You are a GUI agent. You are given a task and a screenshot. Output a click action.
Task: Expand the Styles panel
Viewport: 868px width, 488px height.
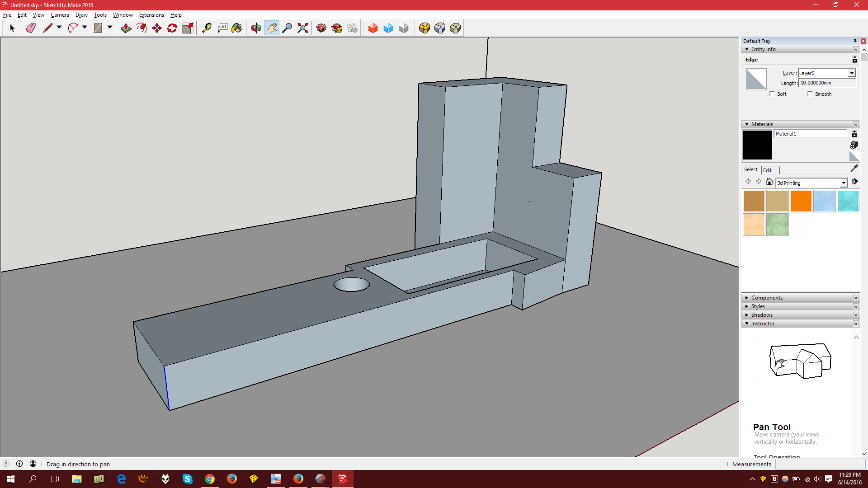pos(747,306)
